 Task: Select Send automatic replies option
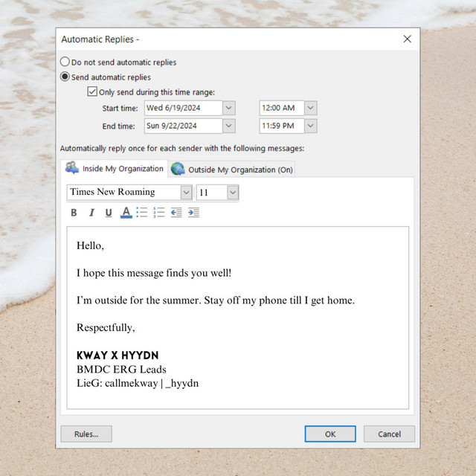click(x=65, y=77)
